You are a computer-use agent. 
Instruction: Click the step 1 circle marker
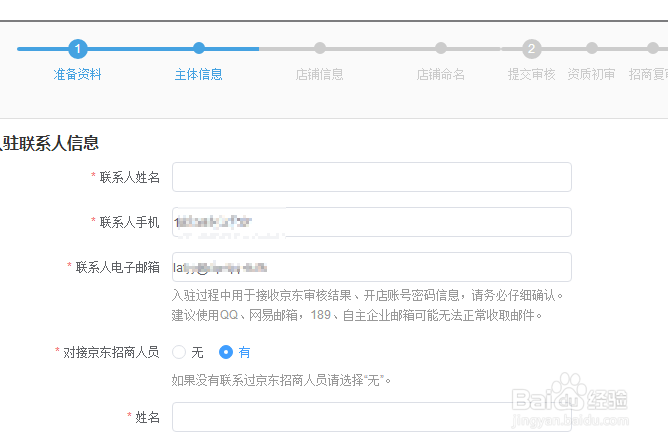(x=78, y=49)
